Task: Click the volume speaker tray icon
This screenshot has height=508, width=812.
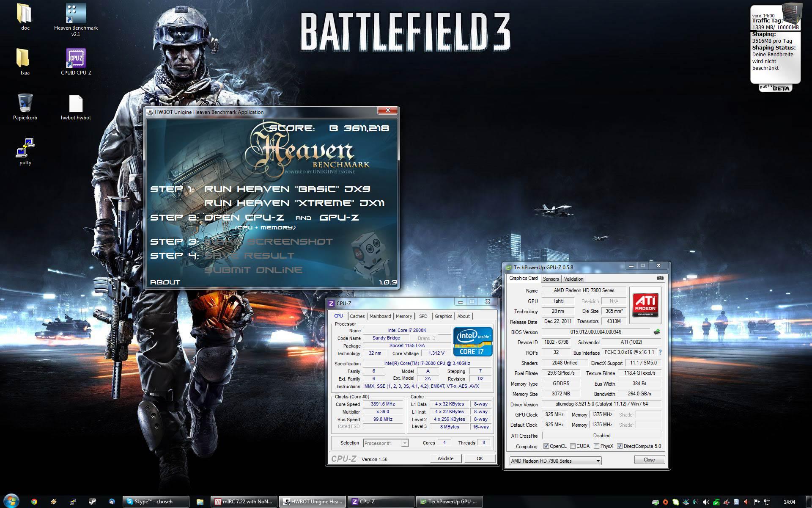Action: point(706,502)
